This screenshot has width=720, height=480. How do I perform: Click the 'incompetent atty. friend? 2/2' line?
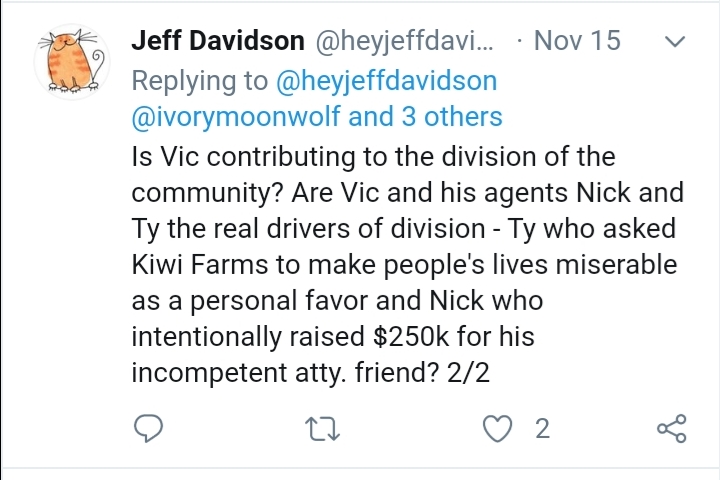[311, 373]
